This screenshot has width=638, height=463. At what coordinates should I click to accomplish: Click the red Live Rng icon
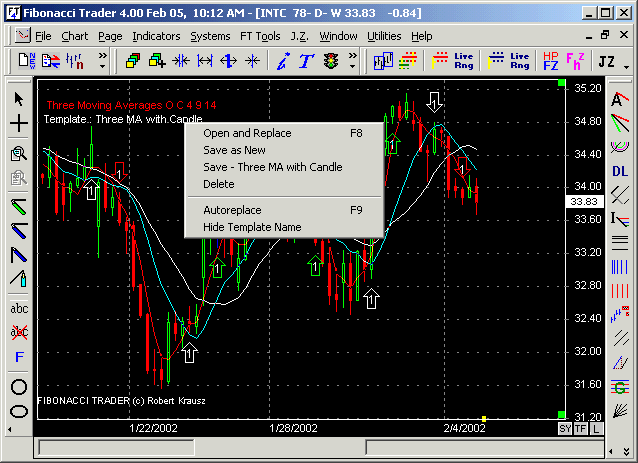tap(463, 61)
